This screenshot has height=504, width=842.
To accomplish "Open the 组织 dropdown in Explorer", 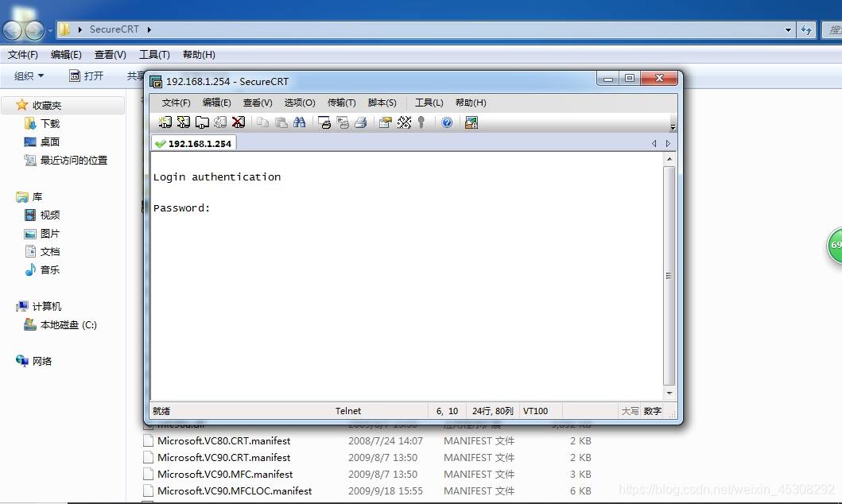I will tap(29, 76).
